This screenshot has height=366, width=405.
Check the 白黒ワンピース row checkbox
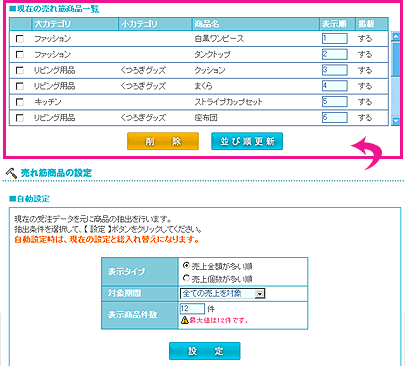[x=20, y=39]
